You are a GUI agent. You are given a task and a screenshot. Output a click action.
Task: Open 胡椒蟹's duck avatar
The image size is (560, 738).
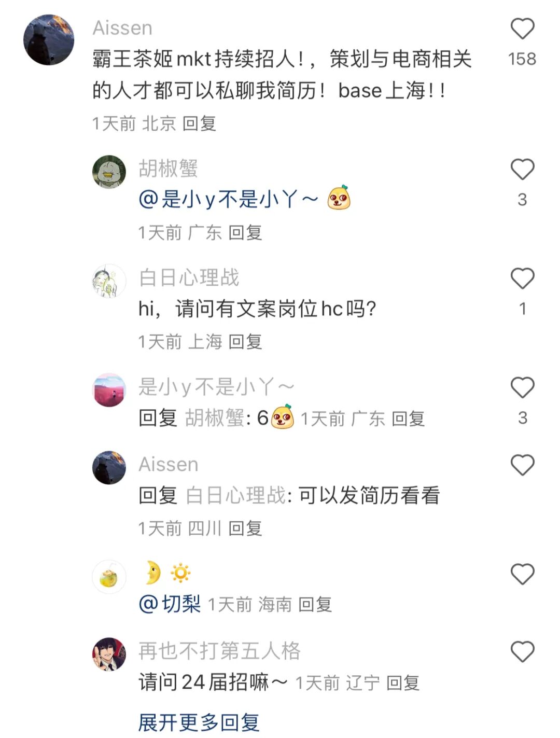point(109,172)
